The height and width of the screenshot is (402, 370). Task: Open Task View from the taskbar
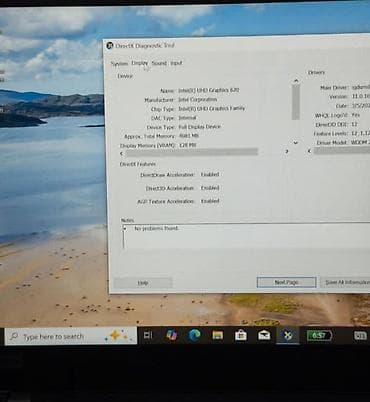[148, 335]
